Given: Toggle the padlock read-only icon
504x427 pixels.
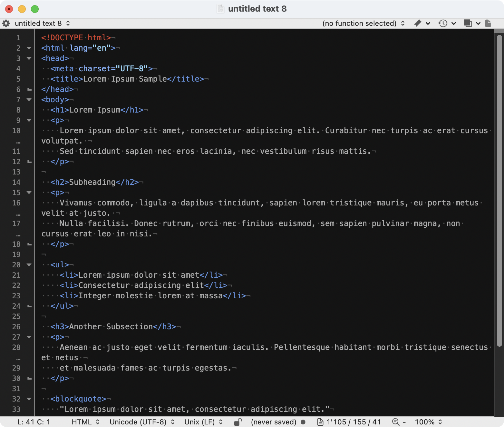Looking at the screenshot, I should [x=238, y=422].
